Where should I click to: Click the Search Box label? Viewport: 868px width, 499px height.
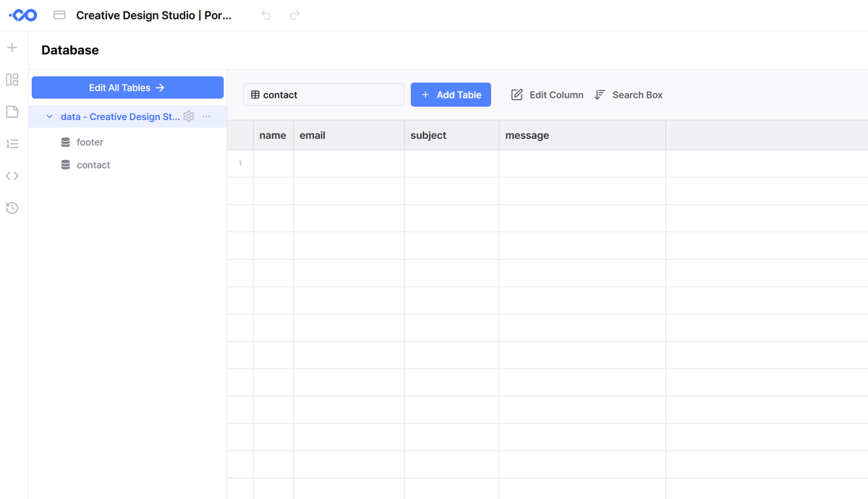pos(637,95)
